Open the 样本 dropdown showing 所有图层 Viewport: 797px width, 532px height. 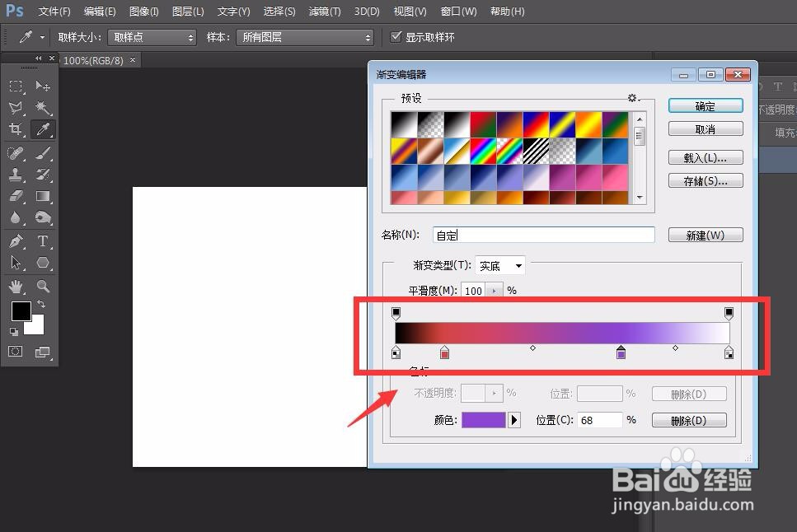pos(305,37)
